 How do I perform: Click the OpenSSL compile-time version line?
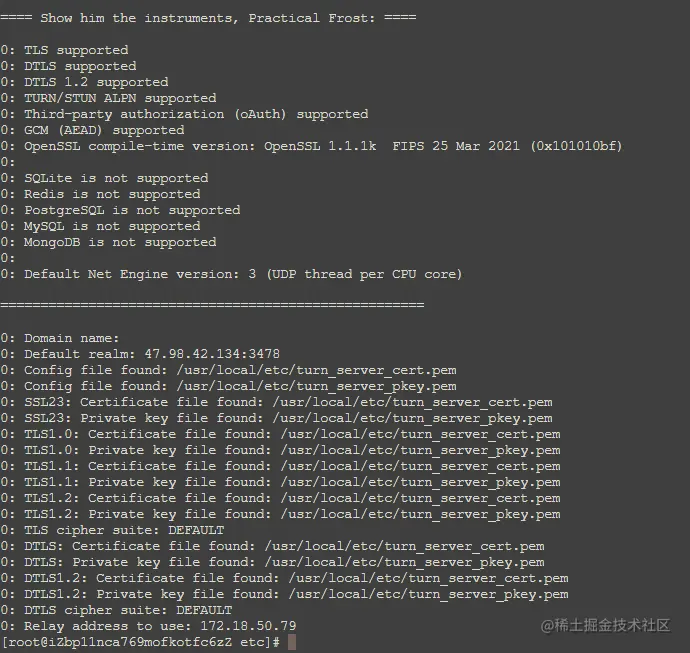click(322, 146)
